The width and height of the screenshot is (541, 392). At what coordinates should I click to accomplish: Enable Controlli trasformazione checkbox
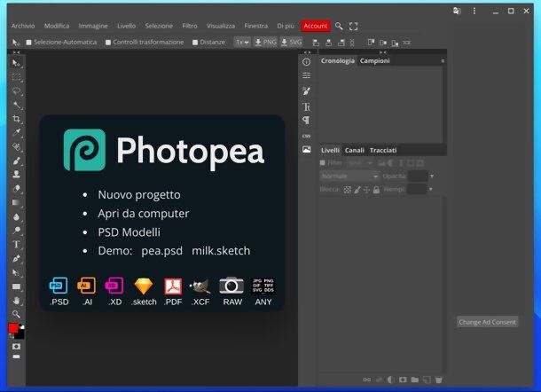pos(108,42)
